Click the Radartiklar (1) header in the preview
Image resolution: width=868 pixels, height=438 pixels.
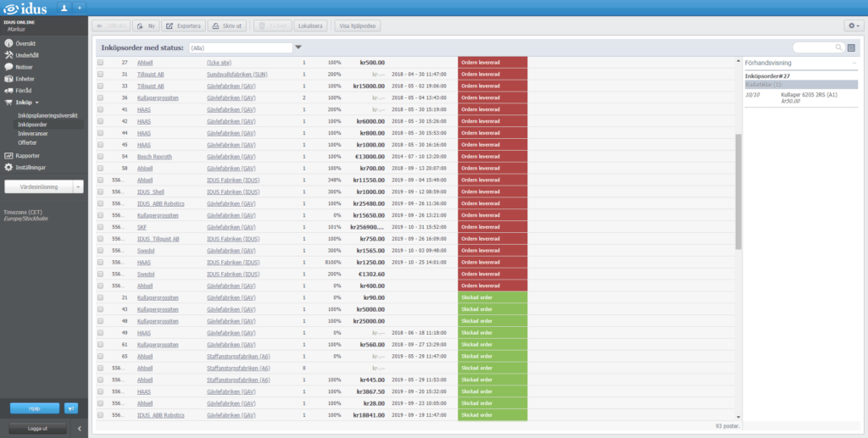801,85
